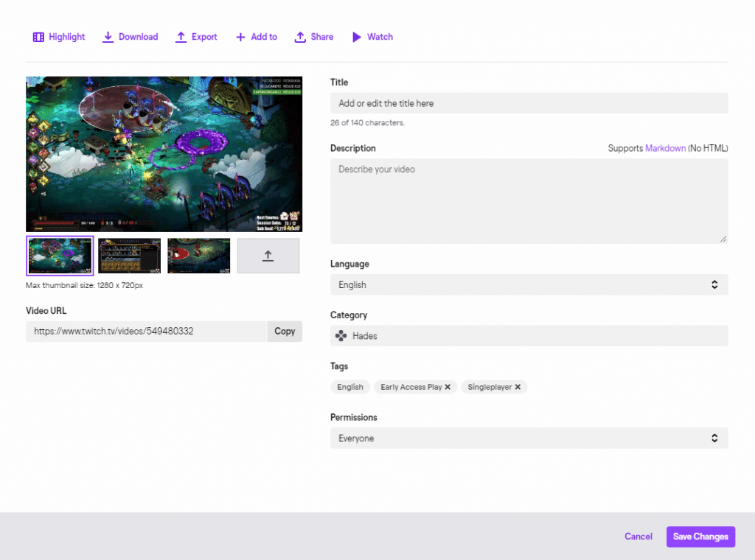This screenshot has height=560, width=755.
Task: Select the Download icon
Action: [x=106, y=36]
